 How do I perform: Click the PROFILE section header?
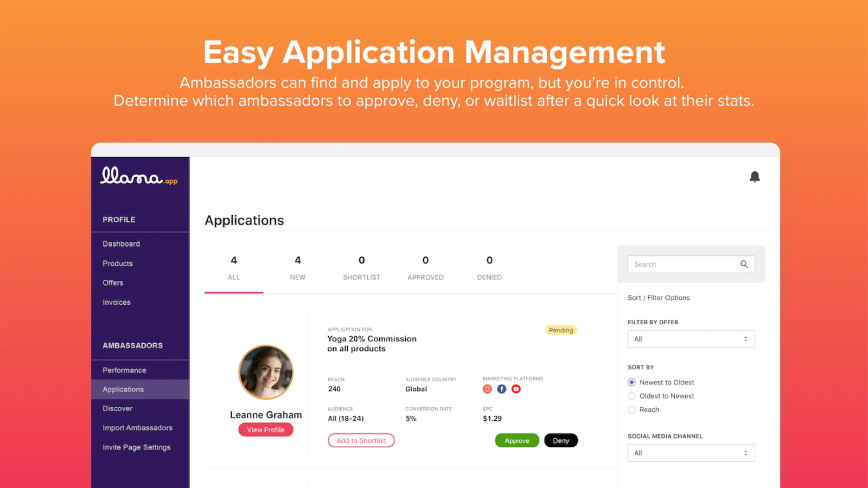(x=119, y=220)
